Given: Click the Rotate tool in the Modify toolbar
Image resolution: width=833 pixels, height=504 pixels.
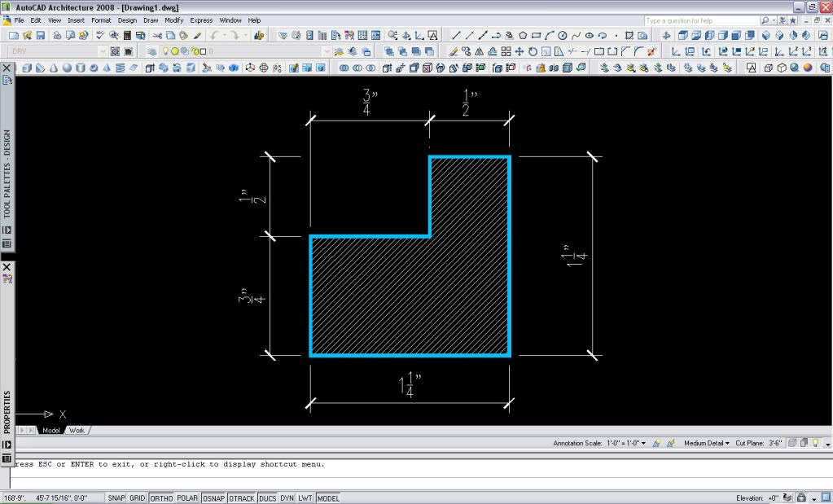Looking at the screenshot, I should pos(533,51).
